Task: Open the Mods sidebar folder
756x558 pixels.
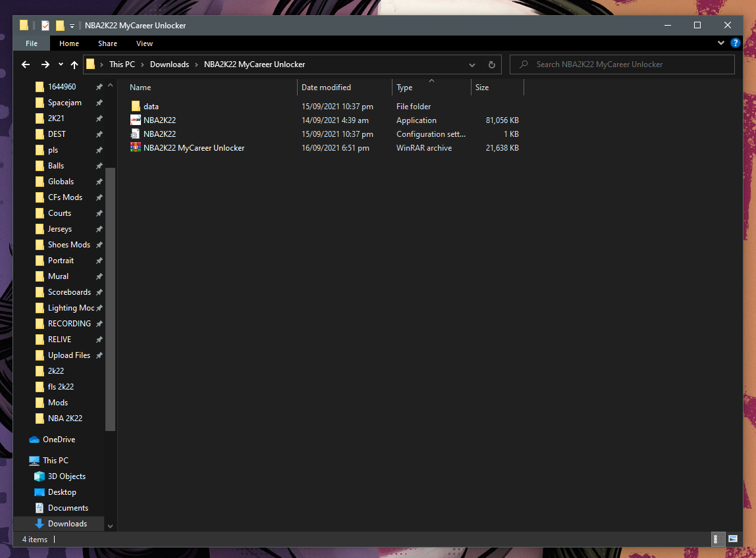Action: 58,403
